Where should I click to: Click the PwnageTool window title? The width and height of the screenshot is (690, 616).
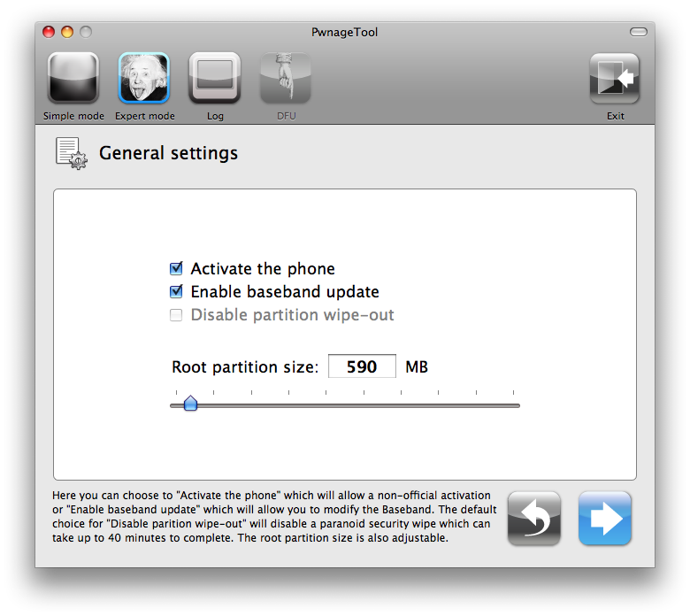[345, 32]
